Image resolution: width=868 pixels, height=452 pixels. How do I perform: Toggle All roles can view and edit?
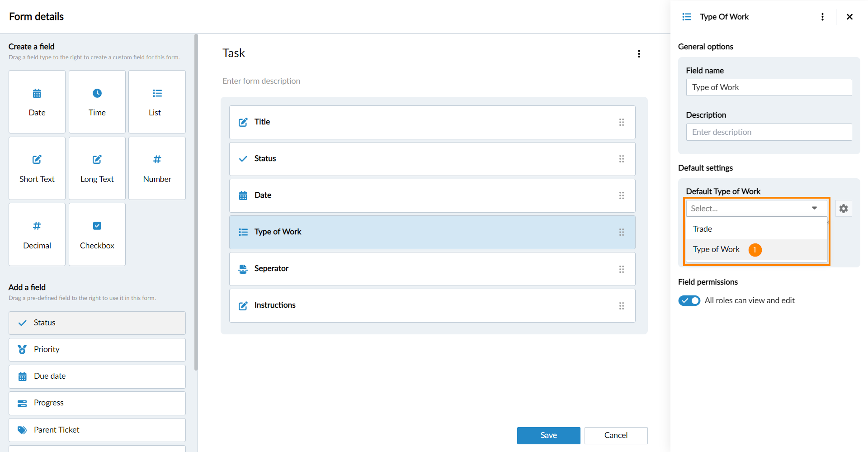(689, 301)
